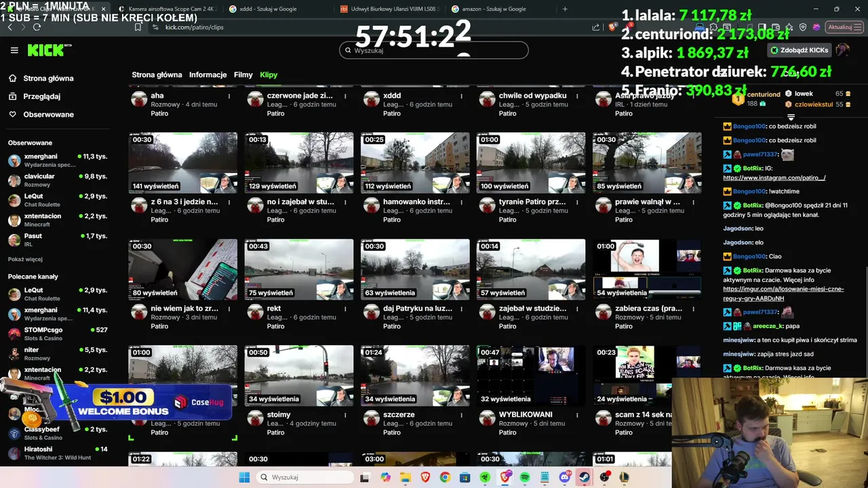Click the Zdobądź KICKs button
The width and height of the screenshot is (868, 488).
pos(799,50)
